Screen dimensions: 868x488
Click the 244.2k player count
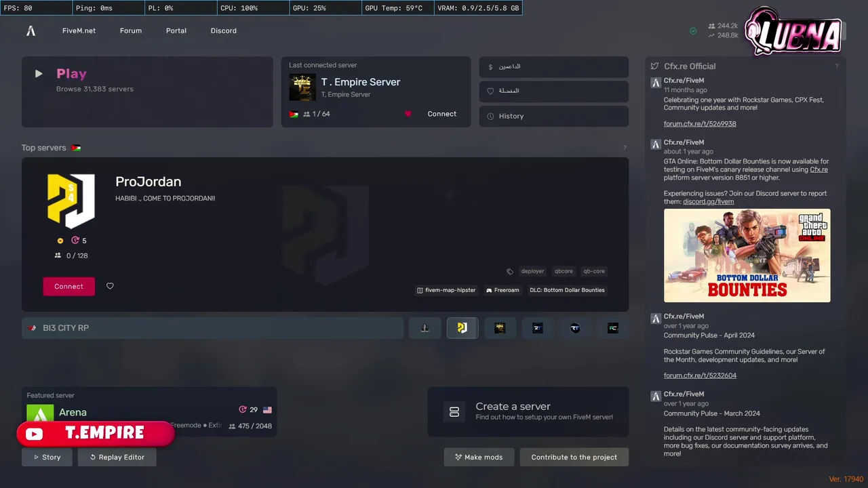(728, 26)
